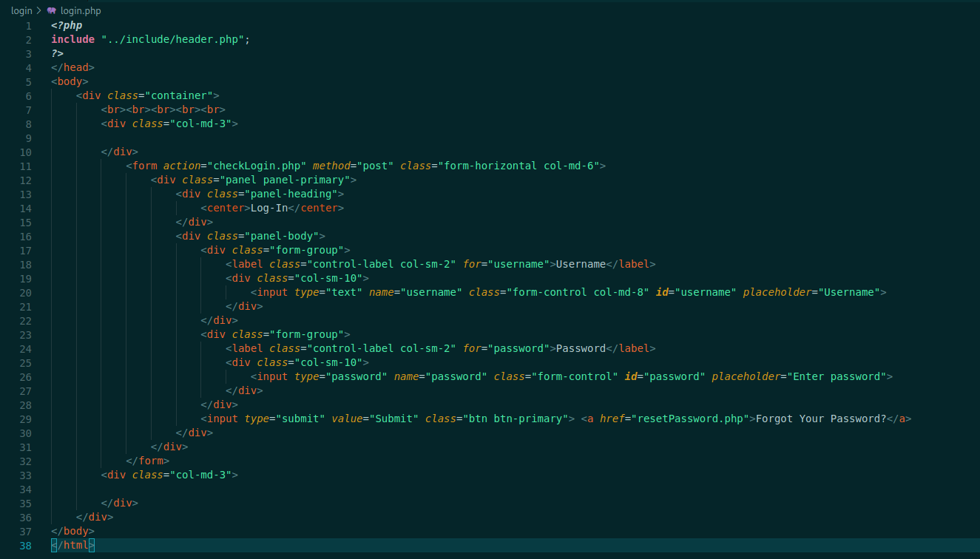This screenshot has height=559, width=980.
Task: Click the for="password" attribute on line 24
Action: [x=506, y=348]
